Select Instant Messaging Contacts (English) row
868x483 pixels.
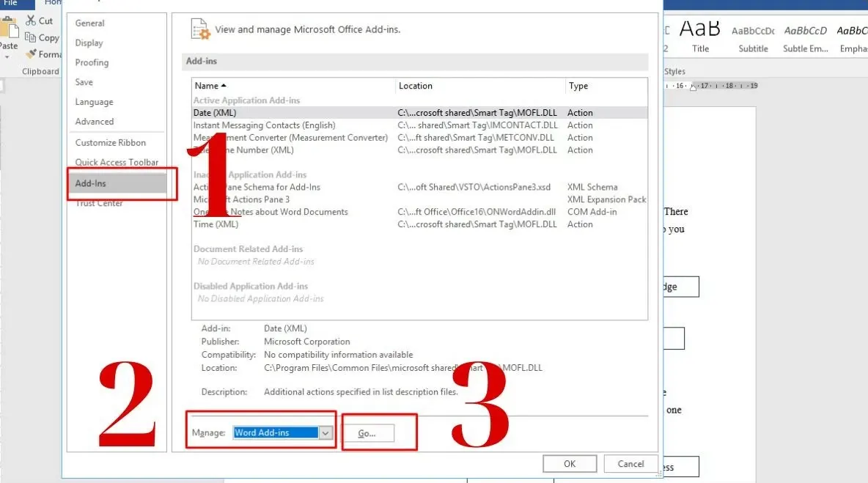(419, 125)
